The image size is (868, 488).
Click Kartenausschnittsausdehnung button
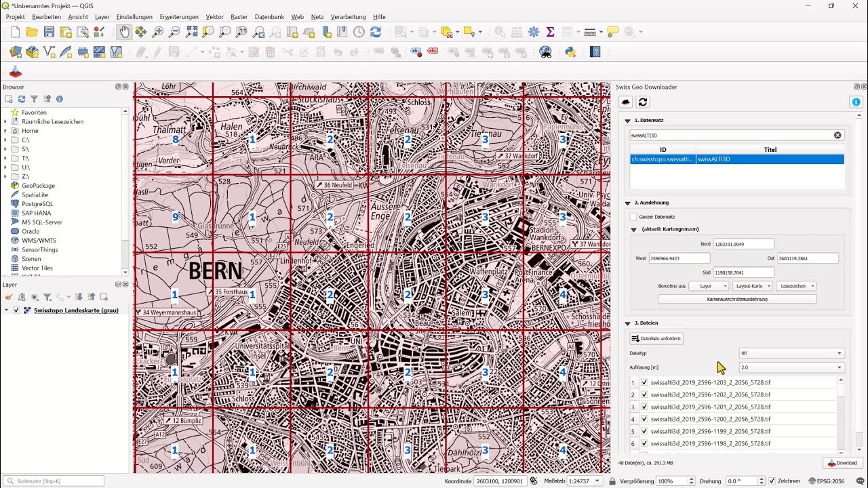click(737, 299)
